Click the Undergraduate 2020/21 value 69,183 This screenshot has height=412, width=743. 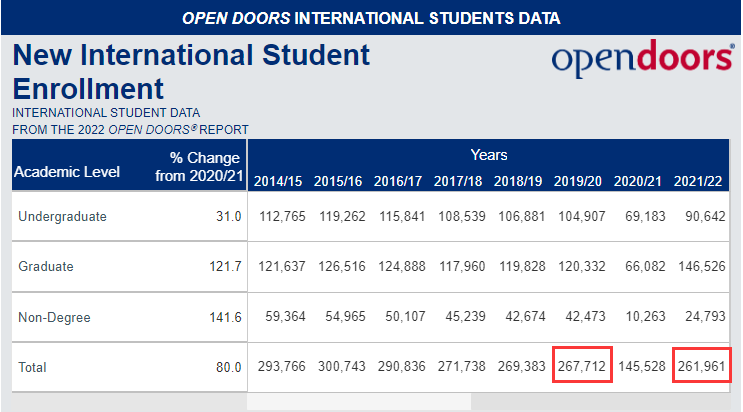pos(645,217)
